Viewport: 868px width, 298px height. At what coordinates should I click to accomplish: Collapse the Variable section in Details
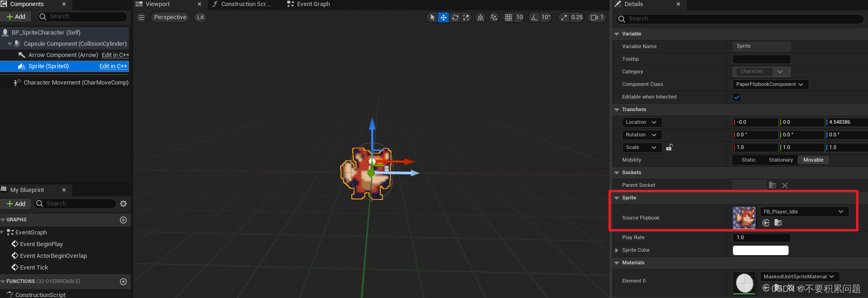(x=617, y=34)
